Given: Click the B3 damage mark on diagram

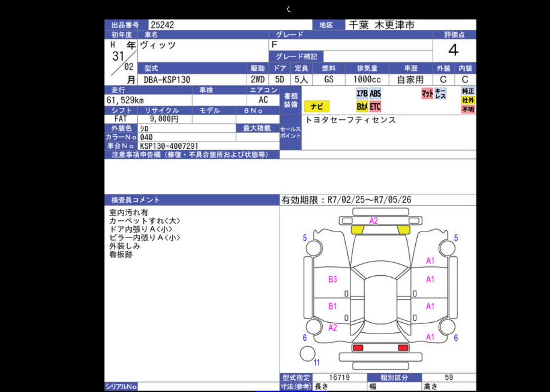Looking at the screenshot, I should (x=333, y=279).
